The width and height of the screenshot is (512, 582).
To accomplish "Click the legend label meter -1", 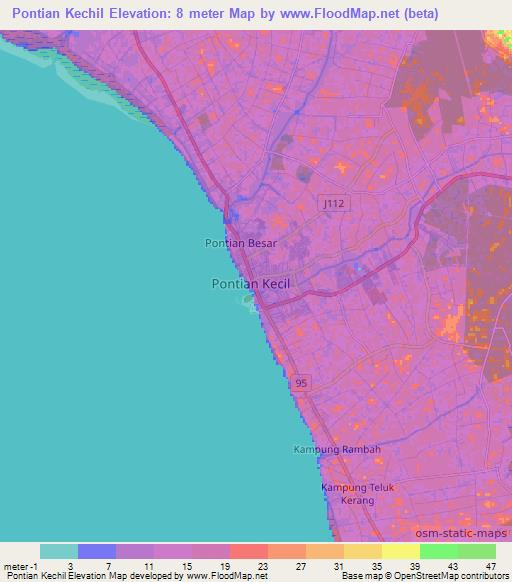I will [21, 567].
